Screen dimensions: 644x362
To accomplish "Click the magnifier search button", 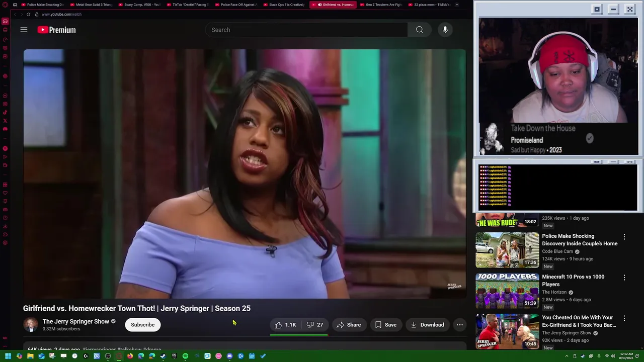I will pyautogui.click(x=419, y=30).
